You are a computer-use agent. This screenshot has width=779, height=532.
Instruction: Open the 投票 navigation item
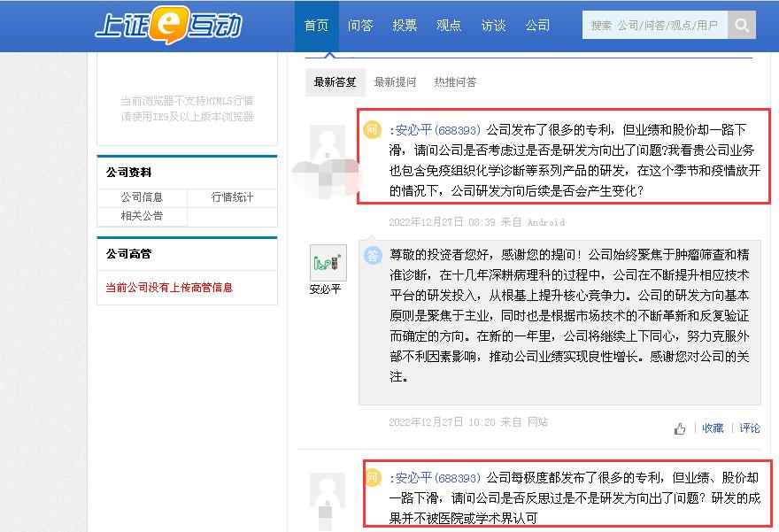click(405, 26)
